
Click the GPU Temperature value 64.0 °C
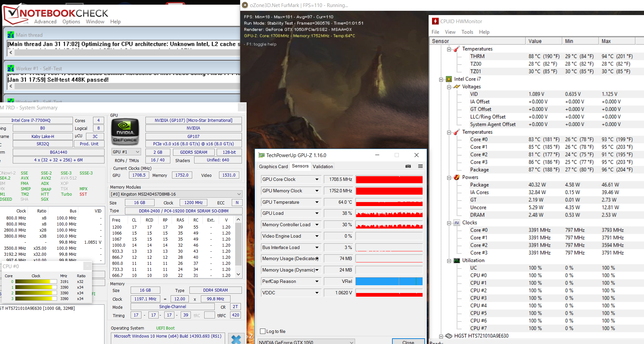(339, 202)
